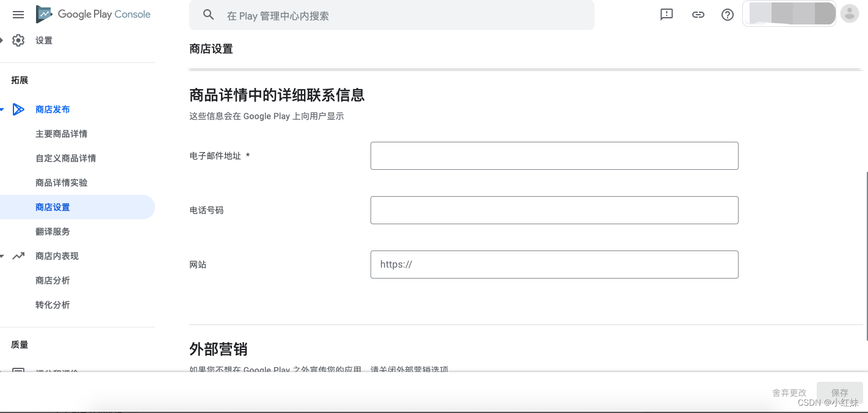Click the account avatar
Screen dimensions: 868x413
tap(849, 13)
